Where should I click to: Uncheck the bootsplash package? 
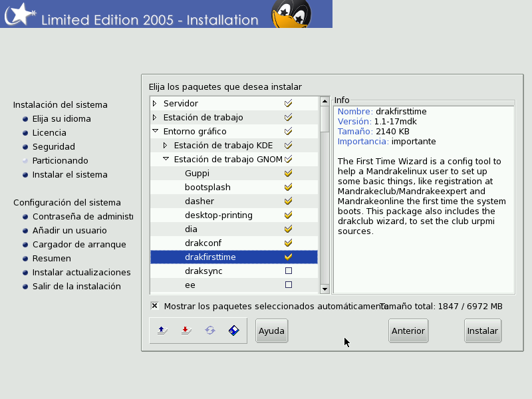289,187
